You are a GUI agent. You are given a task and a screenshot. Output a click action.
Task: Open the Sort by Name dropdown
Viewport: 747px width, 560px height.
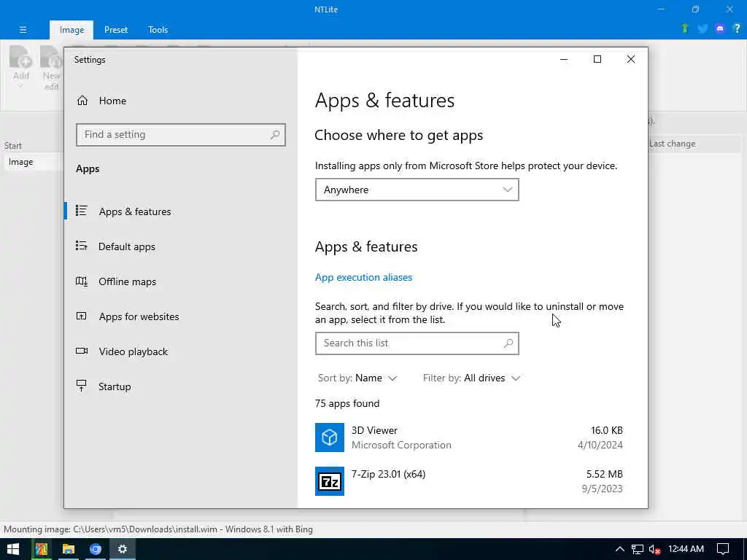(357, 378)
